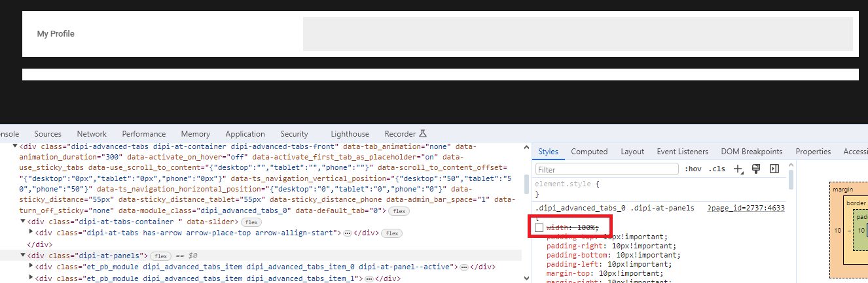
Task: Toggle the computed styles sidebar icon
Action: click(x=774, y=169)
